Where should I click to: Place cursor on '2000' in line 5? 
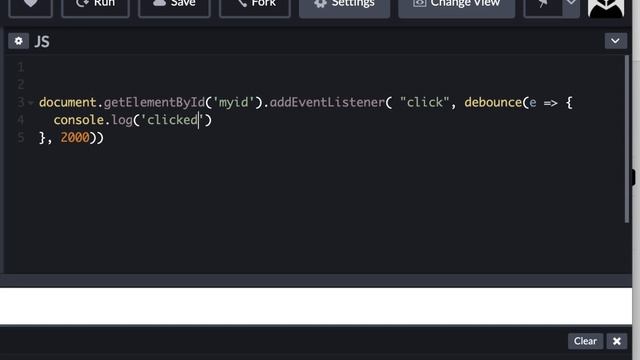click(75, 138)
